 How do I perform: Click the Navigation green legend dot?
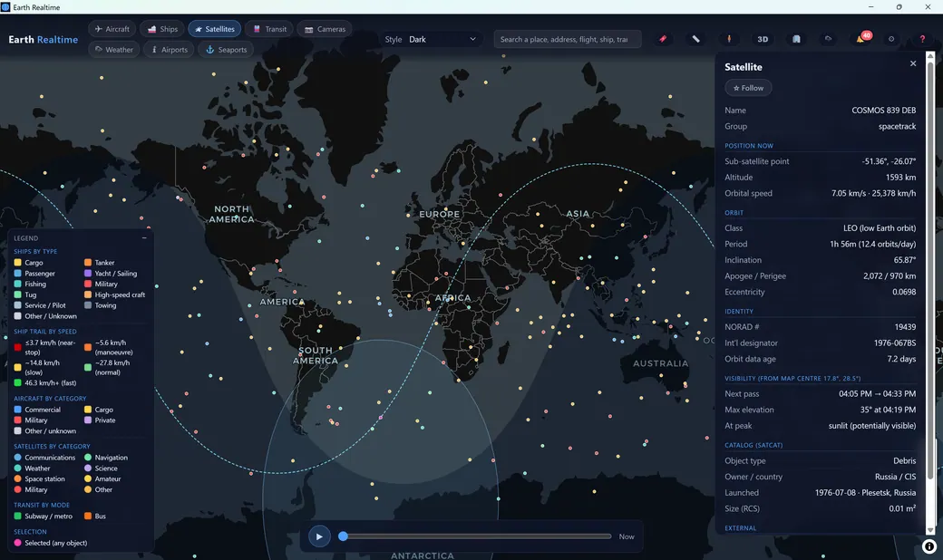coord(88,458)
